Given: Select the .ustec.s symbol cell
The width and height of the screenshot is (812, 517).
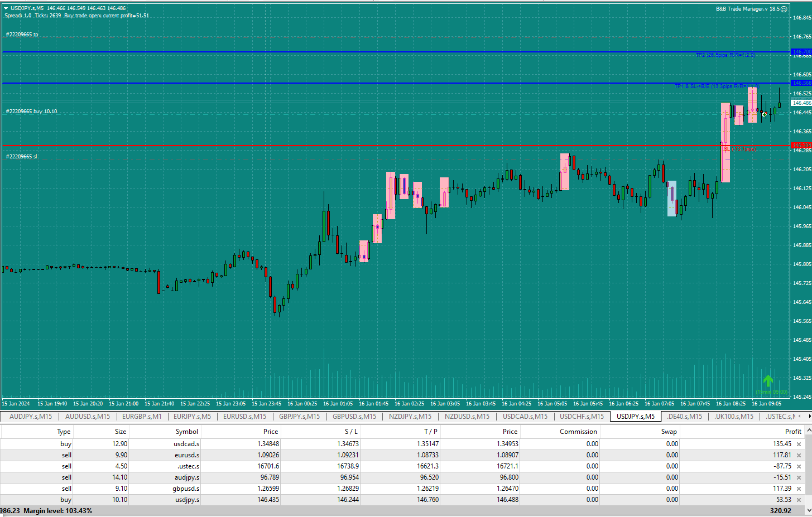Looking at the screenshot, I should 188,467.
